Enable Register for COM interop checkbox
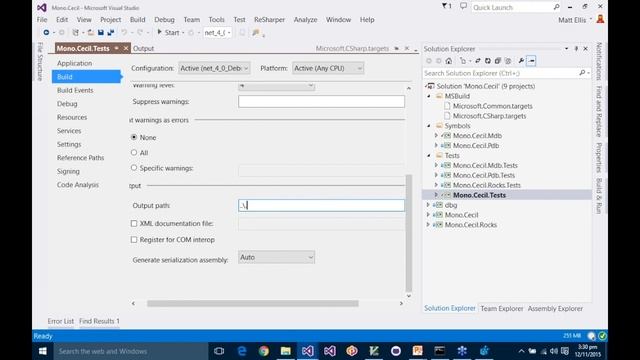 (134, 240)
